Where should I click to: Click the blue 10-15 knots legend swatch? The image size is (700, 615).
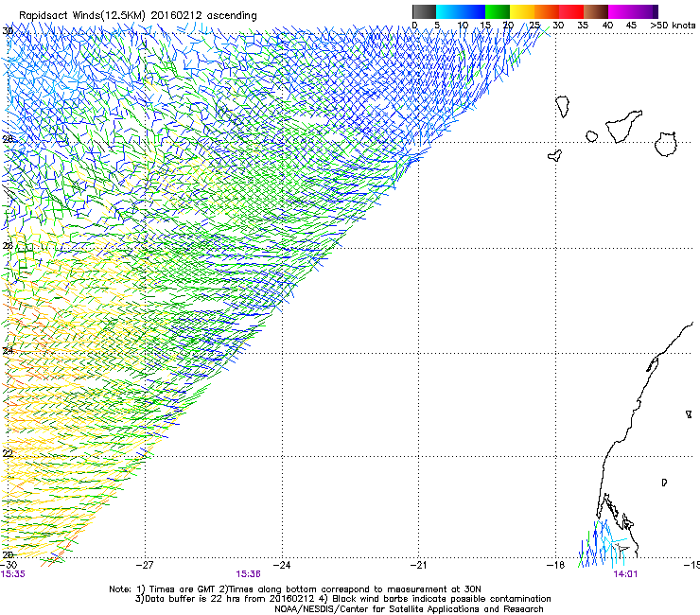click(473, 11)
